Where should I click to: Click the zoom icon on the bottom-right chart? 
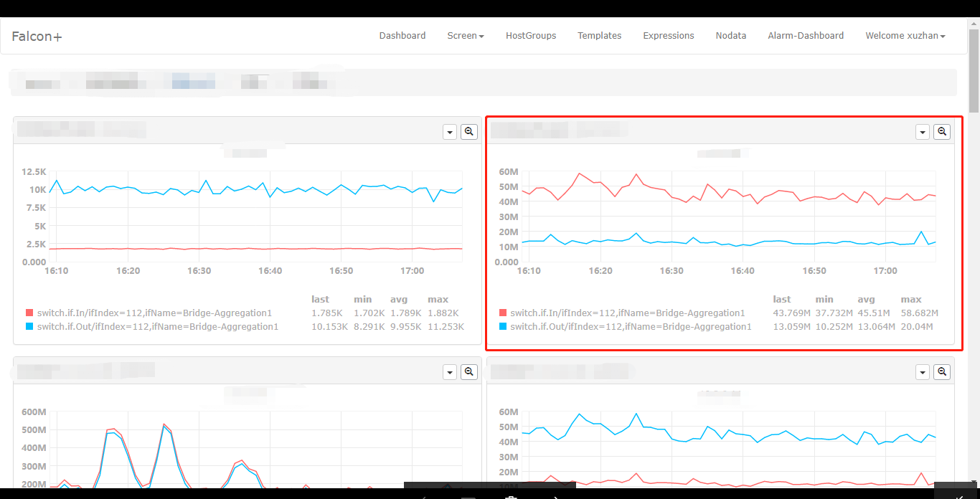(941, 372)
